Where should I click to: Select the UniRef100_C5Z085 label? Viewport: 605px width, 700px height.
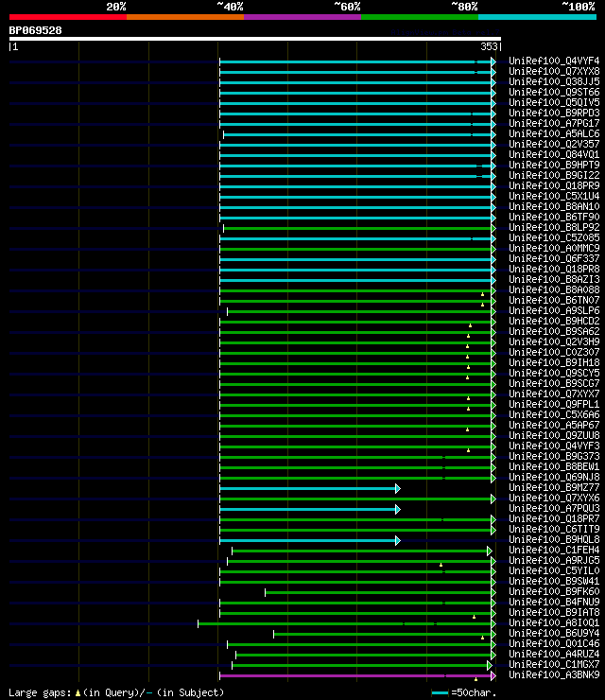click(554, 237)
